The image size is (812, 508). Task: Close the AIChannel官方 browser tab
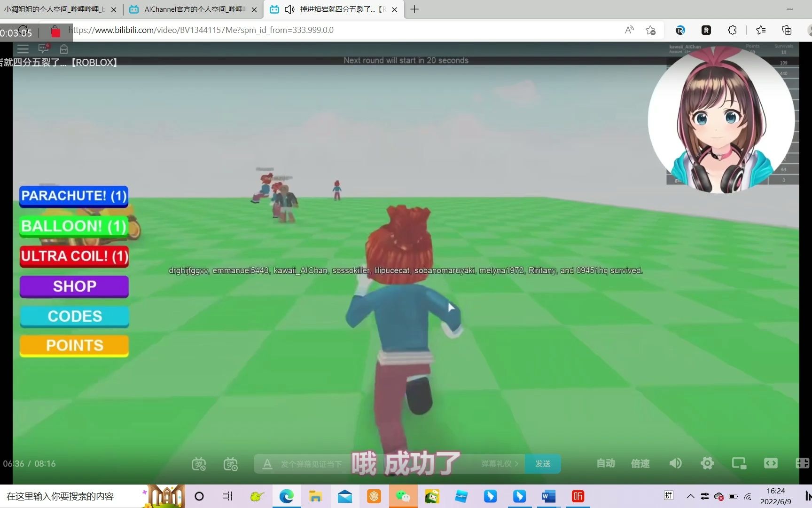pos(254,9)
